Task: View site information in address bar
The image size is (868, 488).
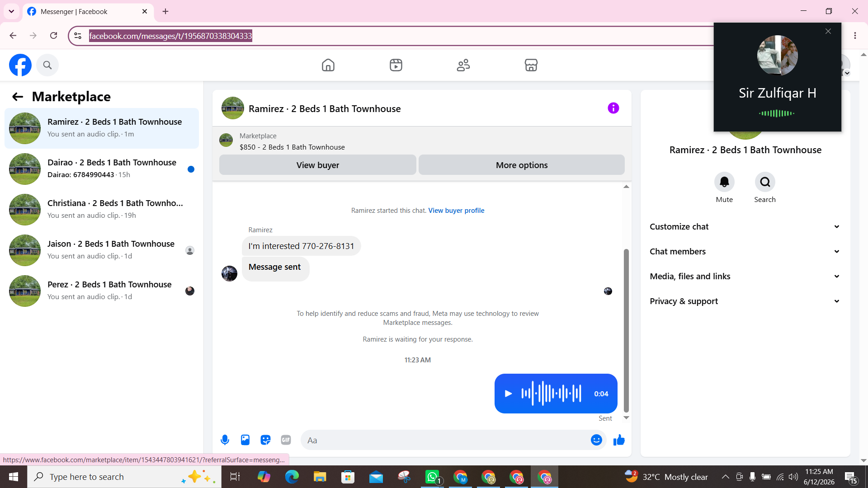Action: tap(78, 36)
